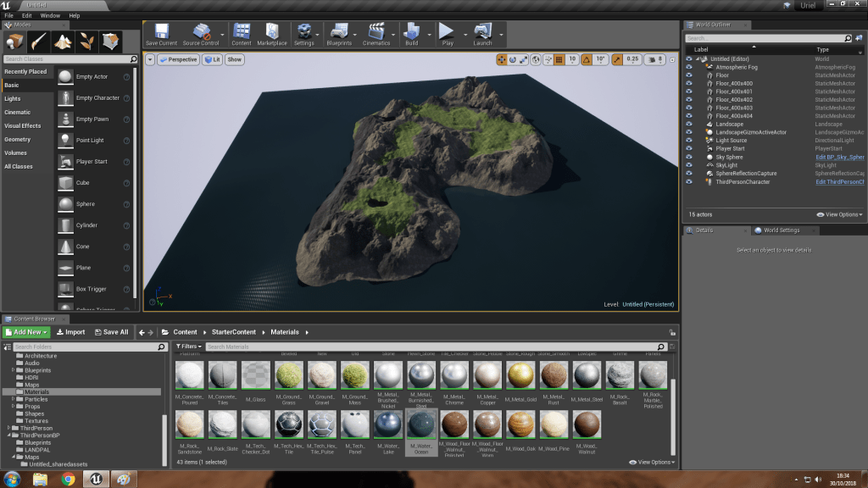This screenshot has height=488, width=868.
Task: Switch to the World Settings tab
Action: coord(780,230)
